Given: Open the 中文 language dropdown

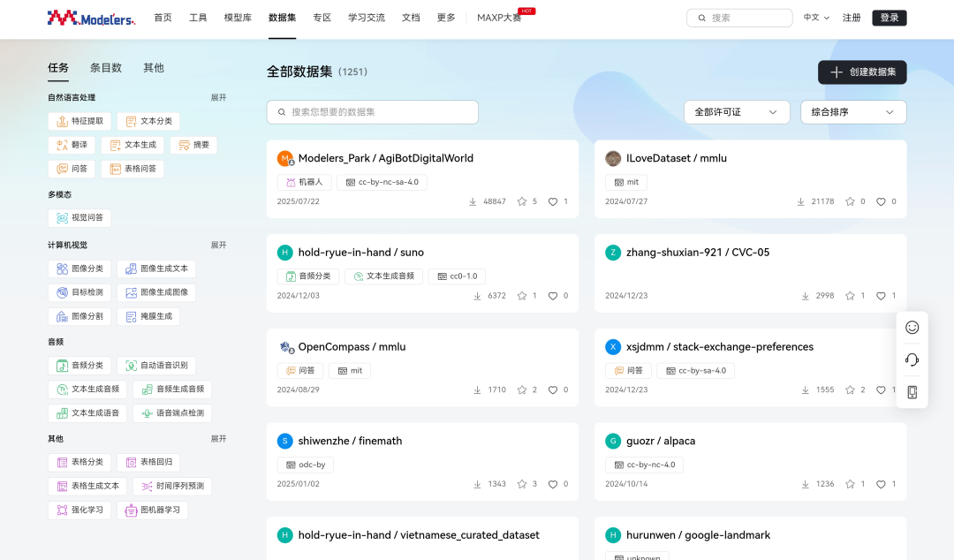Looking at the screenshot, I should click(816, 18).
